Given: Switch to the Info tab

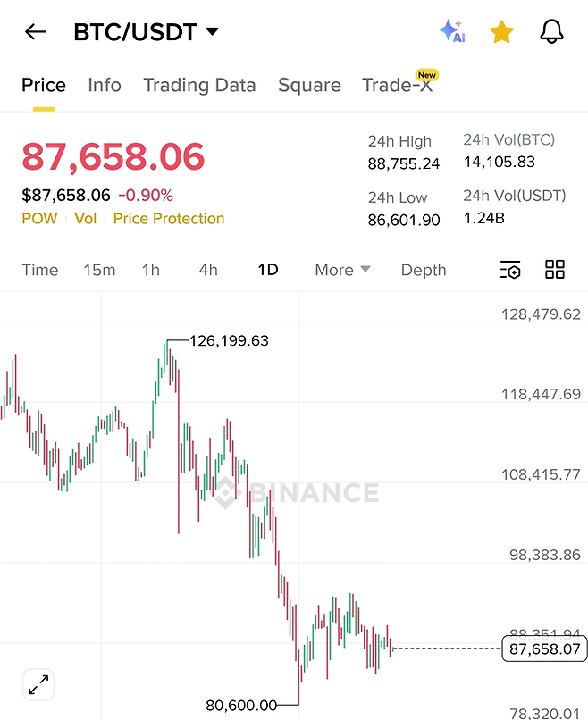Looking at the screenshot, I should [x=105, y=86].
